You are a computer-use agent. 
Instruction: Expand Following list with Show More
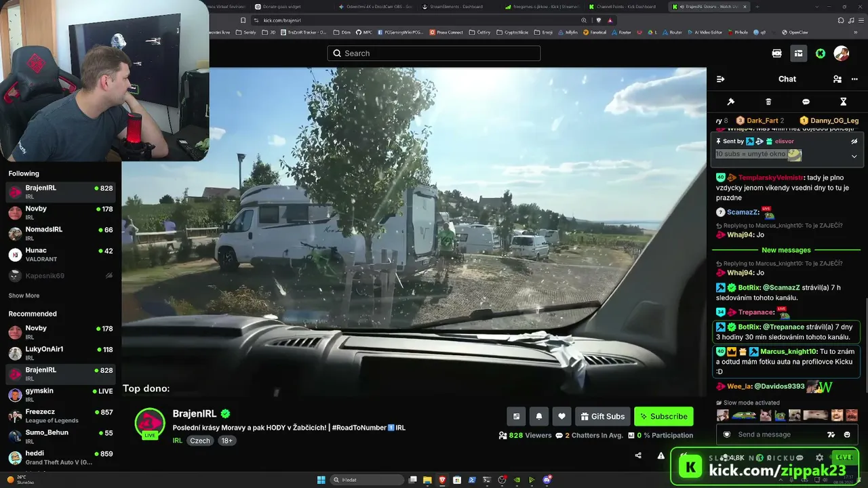click(24, 296)
